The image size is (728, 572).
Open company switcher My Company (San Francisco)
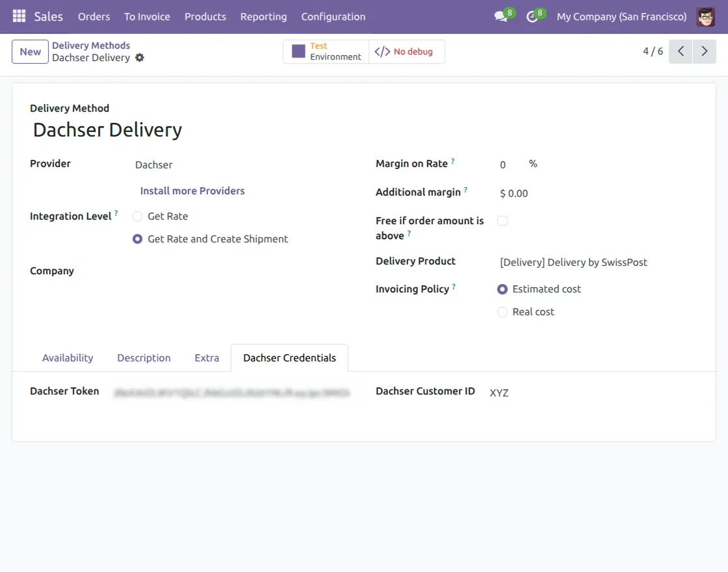tap(621, 17)
